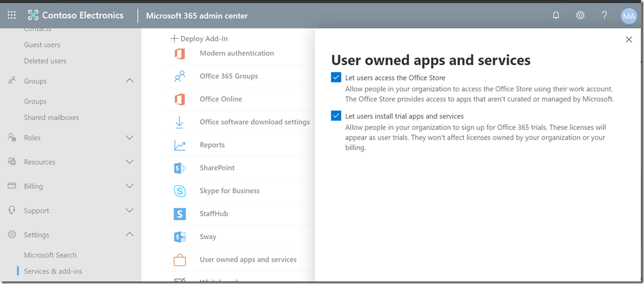This screenshot has width=644, height=284.
Task: Expand the Resources section chevron
Action: click(130, 161)
